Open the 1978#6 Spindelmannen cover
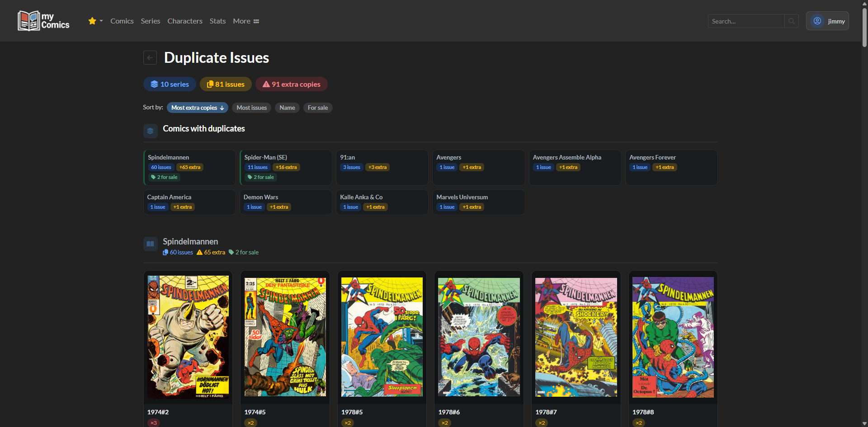The height and width of the screenshot is (427, 868). pos(479,337)
